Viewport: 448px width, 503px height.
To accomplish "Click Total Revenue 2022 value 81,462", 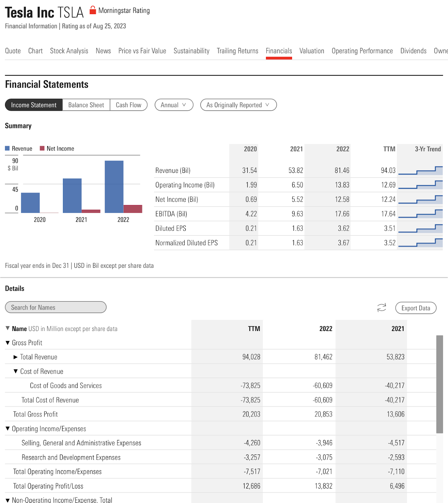I will [x=323, y=357].
